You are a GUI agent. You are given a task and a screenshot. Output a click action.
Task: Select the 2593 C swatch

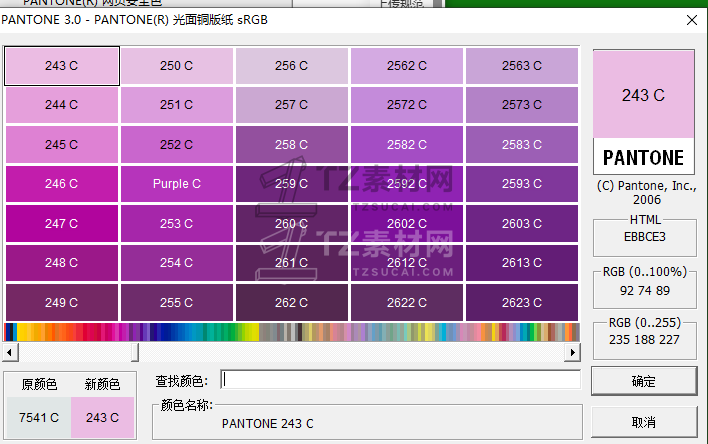point(522,184)
